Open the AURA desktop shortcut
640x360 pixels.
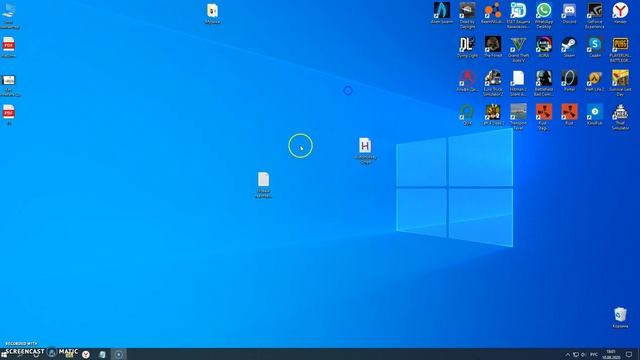click(x=544, y=47)
